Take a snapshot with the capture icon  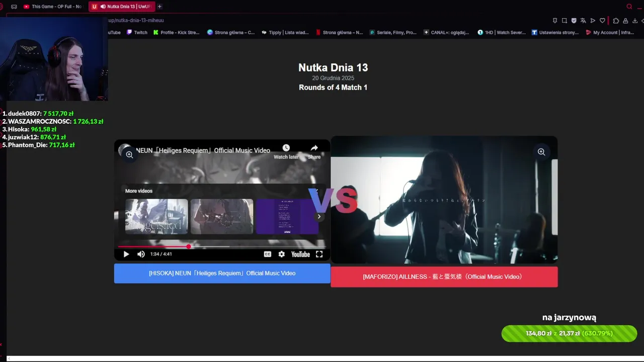tap(565, 21)
